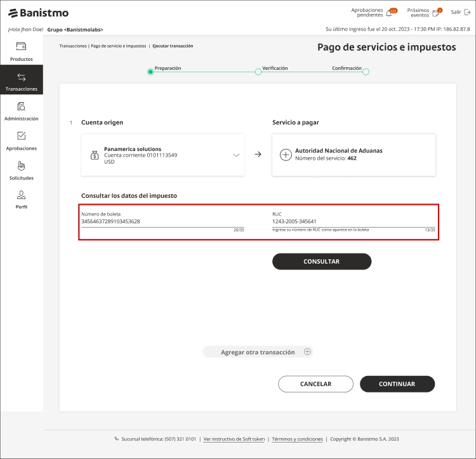Image resolution: width=476 pixels, height=459 pixels.
Task: Click the CANCELAR button
Action: coord(315,384)
